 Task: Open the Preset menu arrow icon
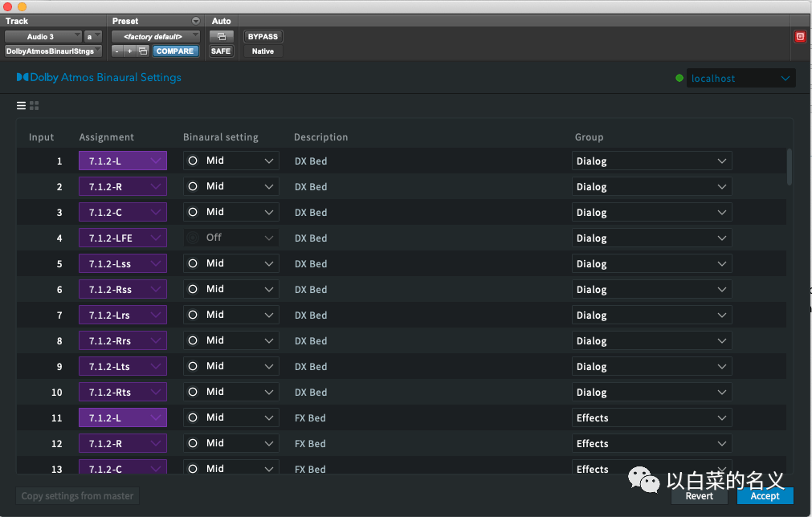[x=196, y=21]
